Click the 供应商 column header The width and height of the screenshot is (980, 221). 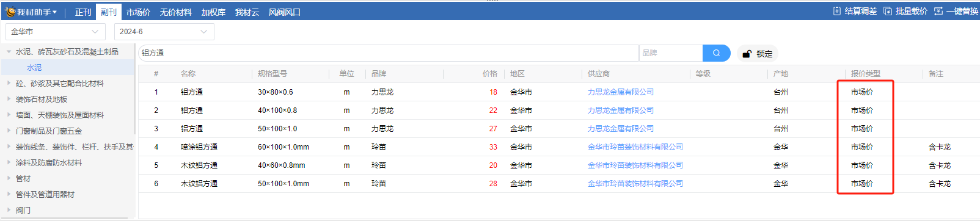click(599, 74)
